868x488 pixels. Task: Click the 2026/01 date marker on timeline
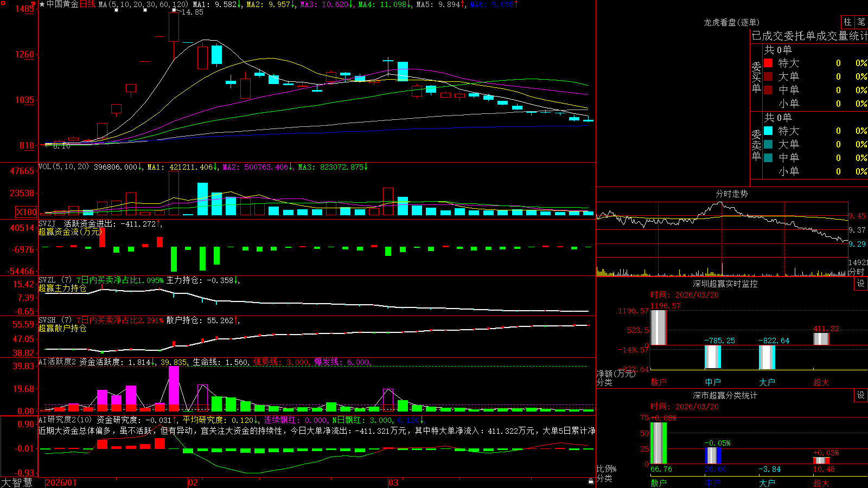pyautogui.click(x=61, y=483)
